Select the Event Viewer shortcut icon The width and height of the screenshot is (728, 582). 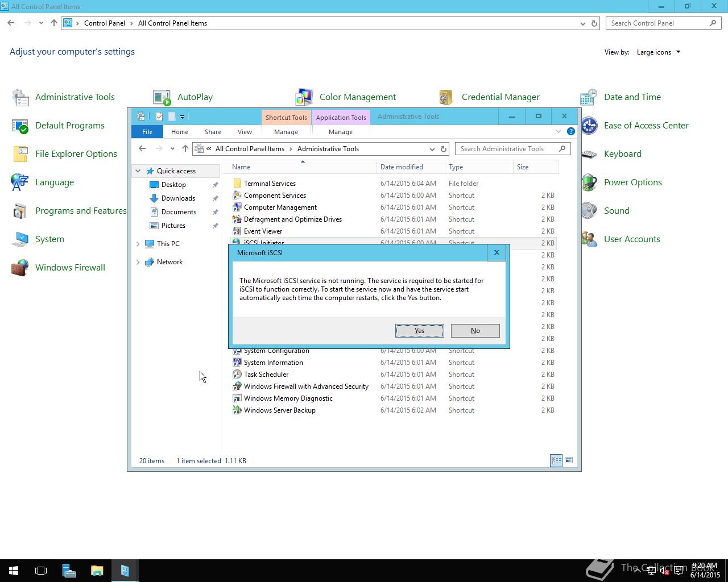tap(237, 231)
